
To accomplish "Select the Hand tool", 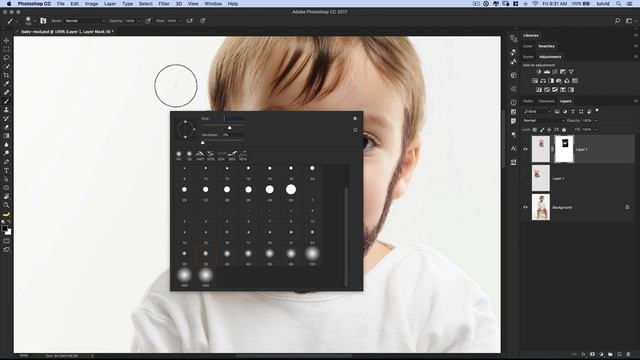I will coord(6,197).
